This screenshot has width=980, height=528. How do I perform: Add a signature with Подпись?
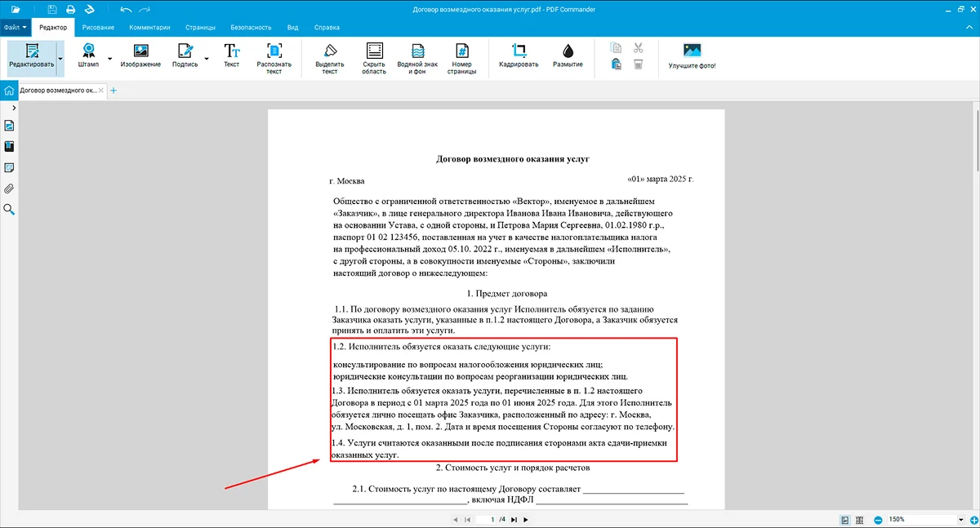pos(185,55)
